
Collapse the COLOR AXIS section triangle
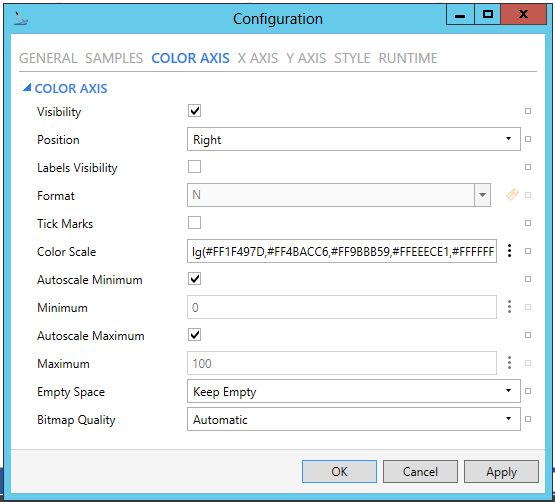tap(27, 87)
